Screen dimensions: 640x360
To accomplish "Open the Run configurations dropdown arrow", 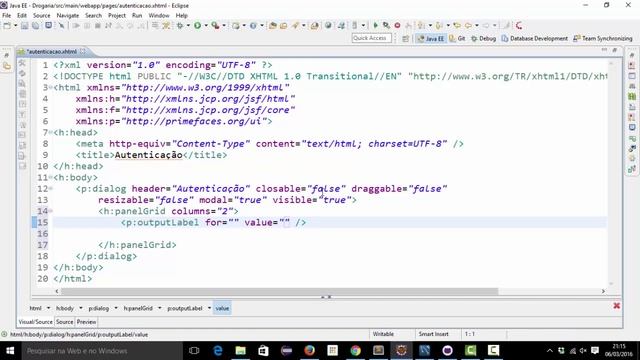I will 206,26.
